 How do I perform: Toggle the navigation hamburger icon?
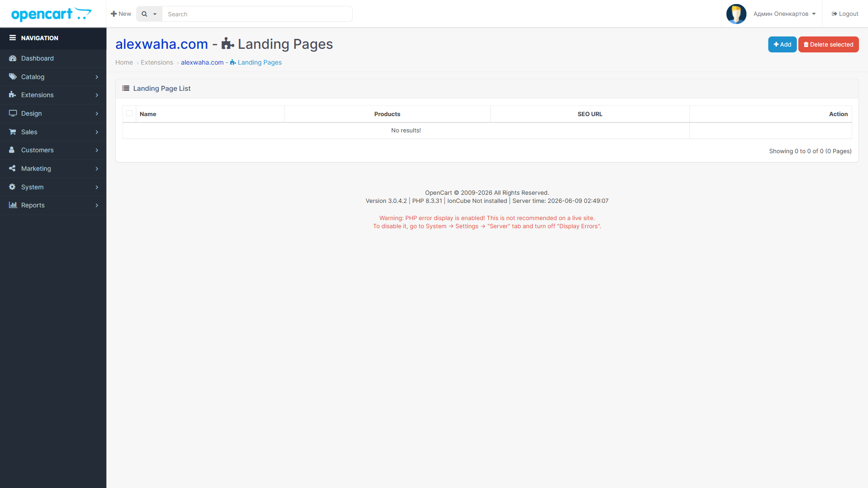13,38
